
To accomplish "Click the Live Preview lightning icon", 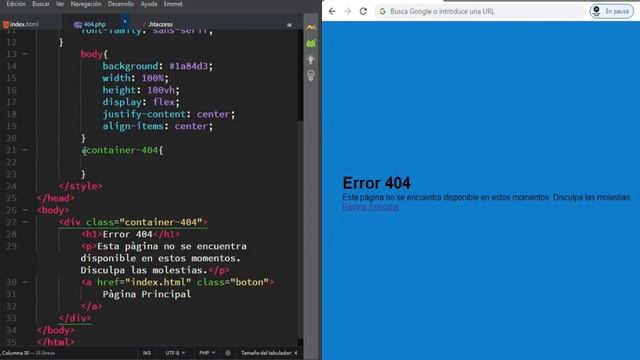I will point(311,28).
